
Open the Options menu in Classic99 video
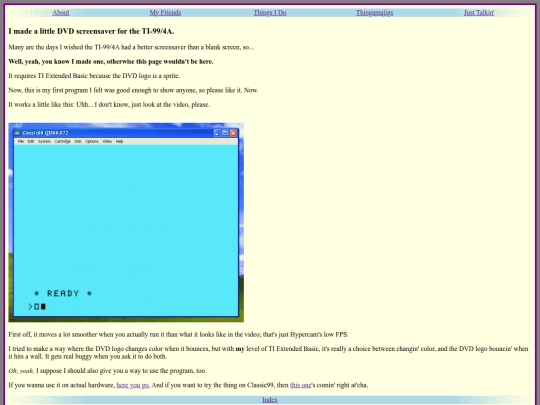click(92, 141)
